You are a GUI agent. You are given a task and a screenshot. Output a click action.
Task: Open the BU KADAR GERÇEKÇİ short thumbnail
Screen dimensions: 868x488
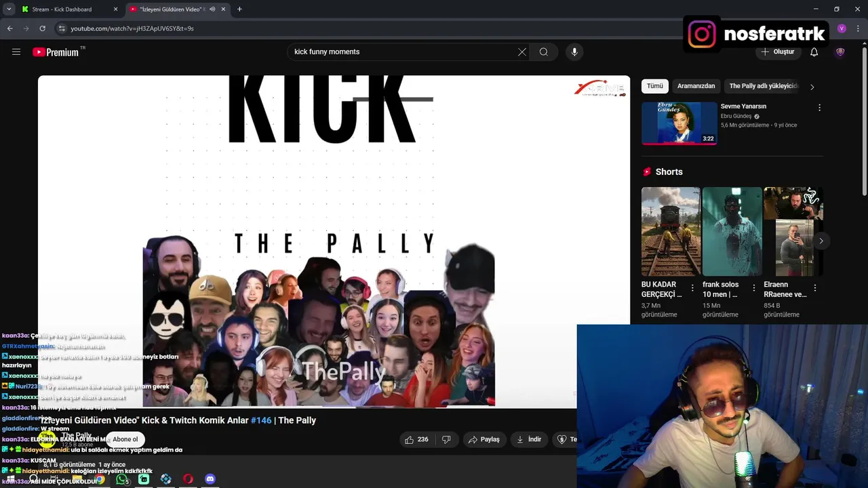671,231
